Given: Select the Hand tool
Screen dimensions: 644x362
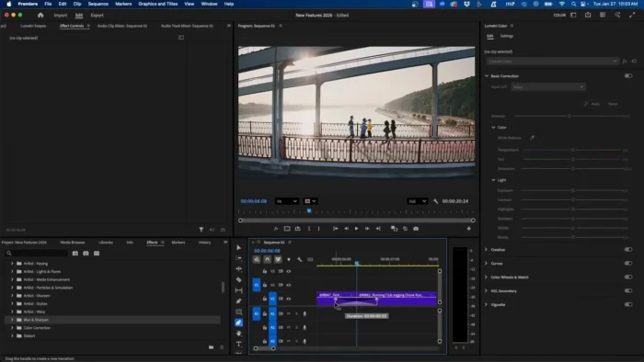Looking at the screenshot, I should 238,334.
